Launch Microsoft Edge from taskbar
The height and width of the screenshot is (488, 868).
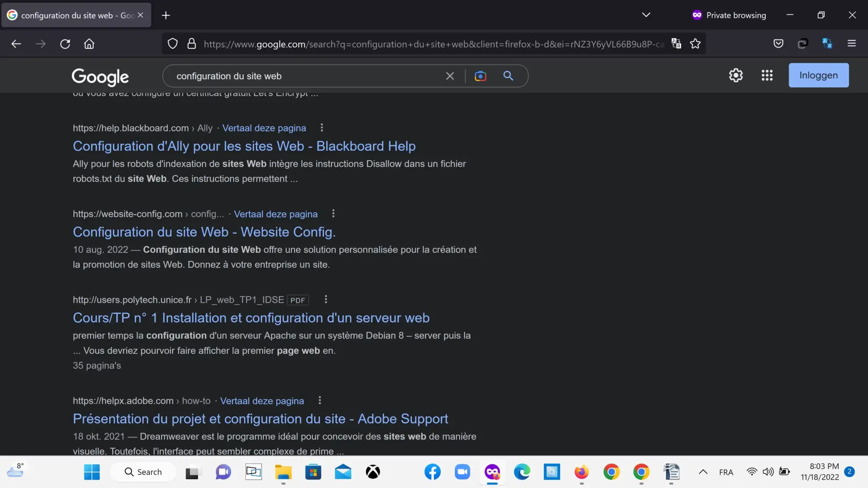point(522,472)
